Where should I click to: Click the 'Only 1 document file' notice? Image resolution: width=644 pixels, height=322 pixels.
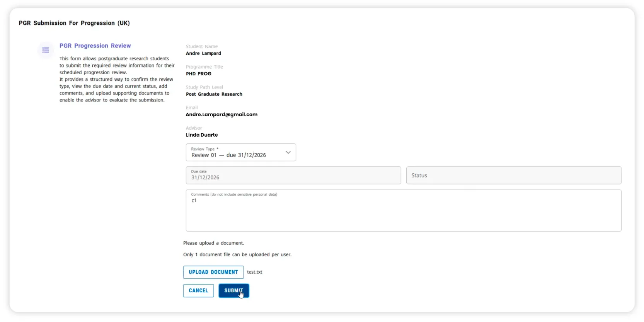tap(237, 255)
